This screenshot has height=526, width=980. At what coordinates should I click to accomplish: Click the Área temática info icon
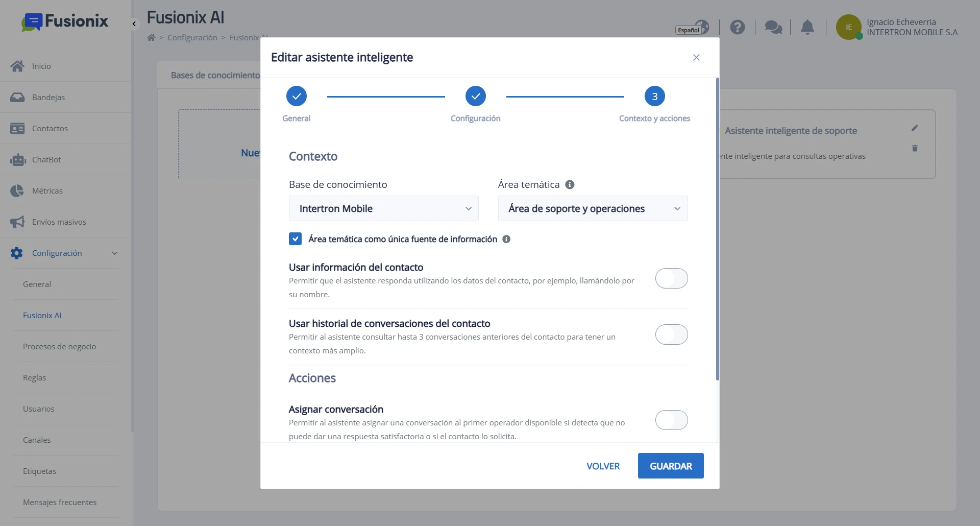[x=570, y=184]
